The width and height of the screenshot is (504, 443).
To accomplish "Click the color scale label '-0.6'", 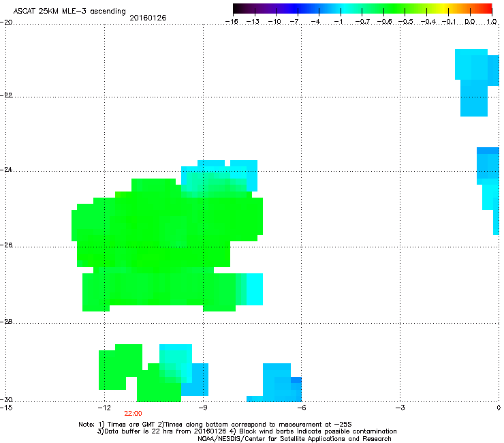I will pos(384,22).
